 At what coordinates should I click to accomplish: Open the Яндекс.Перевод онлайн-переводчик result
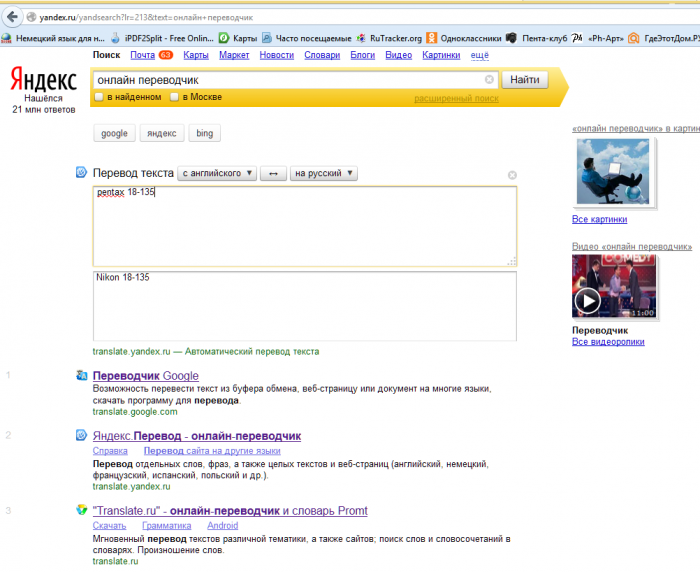pos(197,436)
